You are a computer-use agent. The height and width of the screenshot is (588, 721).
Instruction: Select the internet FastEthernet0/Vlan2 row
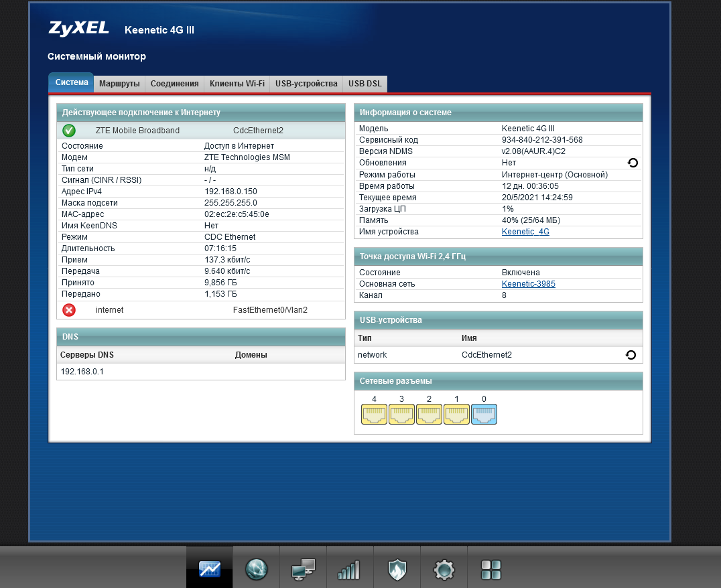pos(201,310)
